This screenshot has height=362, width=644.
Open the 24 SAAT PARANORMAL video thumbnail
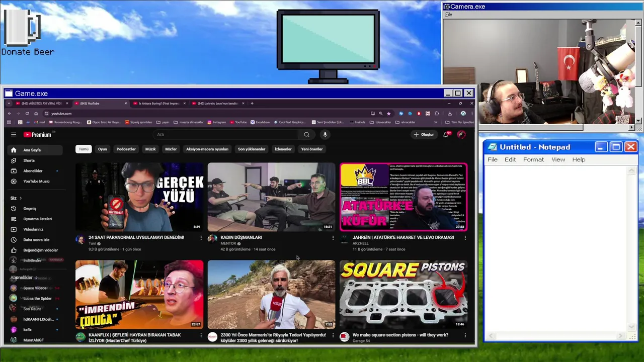click(x=139, y=197)
